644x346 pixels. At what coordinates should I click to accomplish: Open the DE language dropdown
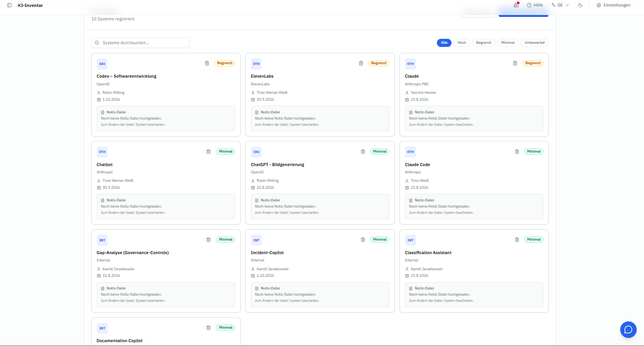pyautogui.click(x=560, y=5)
